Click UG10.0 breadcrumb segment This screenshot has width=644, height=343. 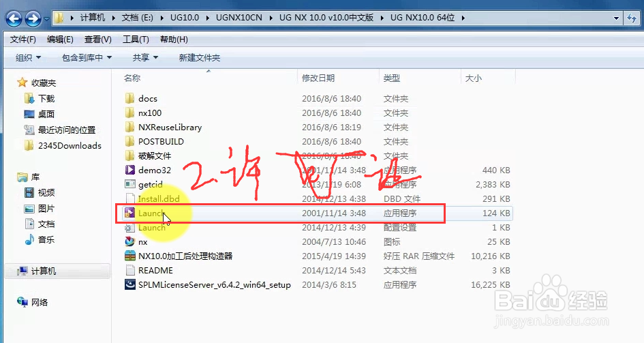[x=185, y=18]
